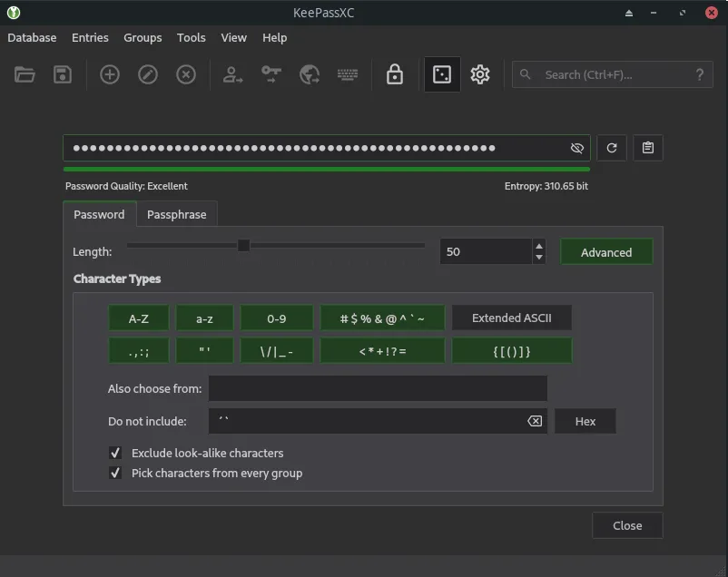Toggle the { [ ( ) ] } braces group
This screenshot has width=728, height=577.
point(512,351)
